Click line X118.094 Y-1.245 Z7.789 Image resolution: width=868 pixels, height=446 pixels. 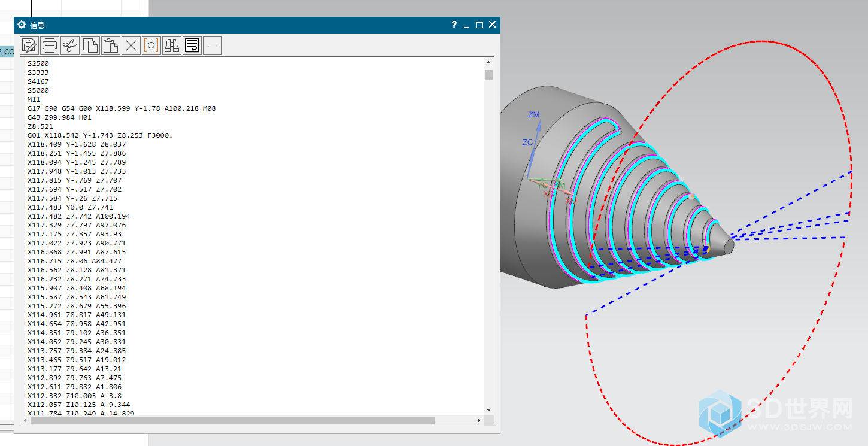coord(77,162)
